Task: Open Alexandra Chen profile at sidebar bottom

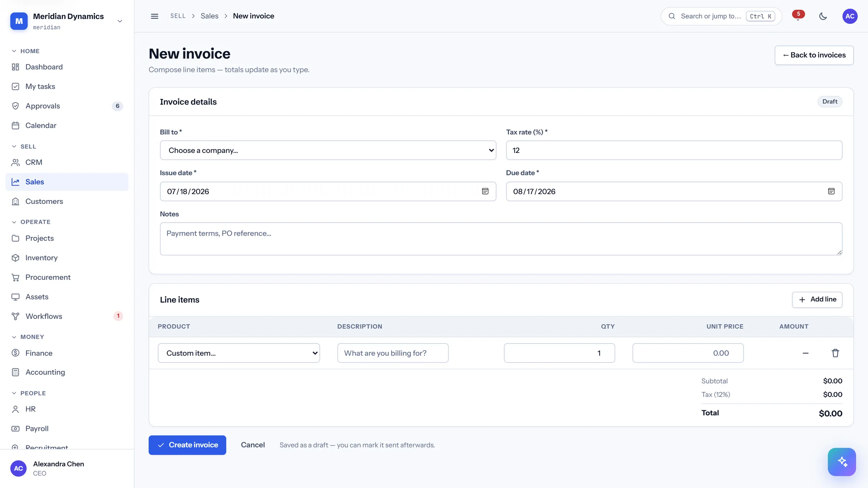Action: point(67,468)
